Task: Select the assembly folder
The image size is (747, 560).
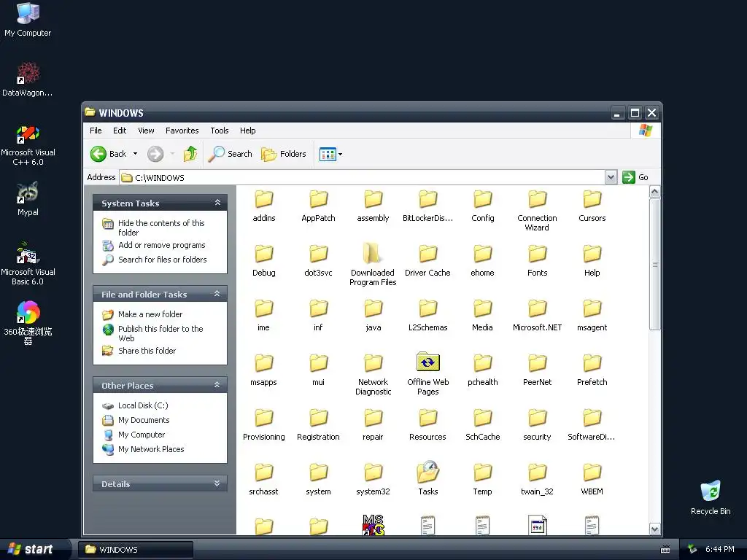Action: tap(373, 206)
